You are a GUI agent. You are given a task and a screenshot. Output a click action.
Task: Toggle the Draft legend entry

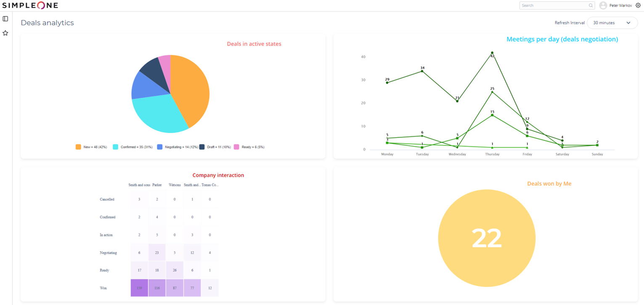[x=215, y=147]
